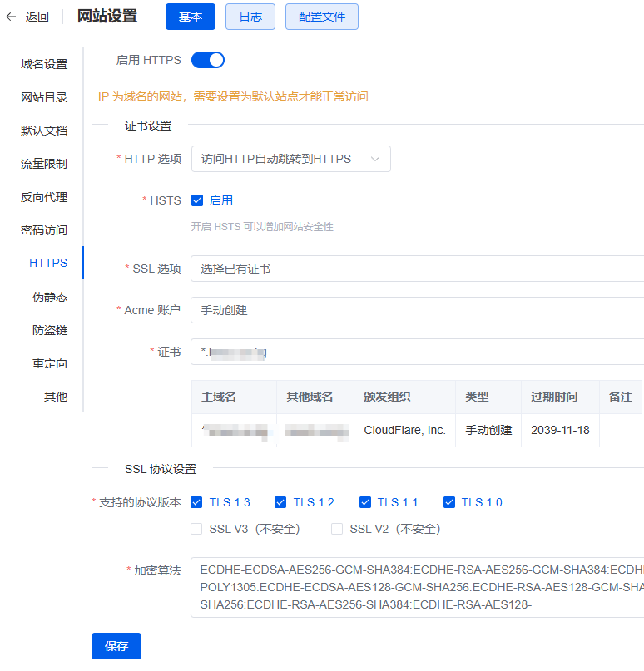Open 密码访问 in the sidebar

coord(44,230)
